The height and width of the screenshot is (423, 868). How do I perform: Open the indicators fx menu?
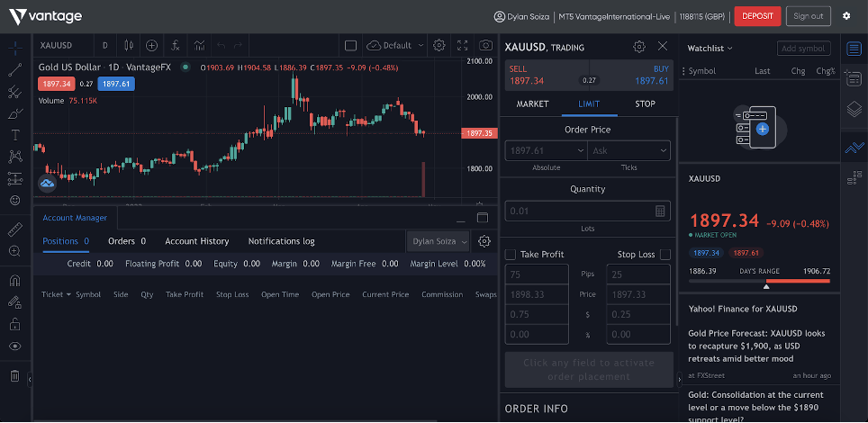[x=176, y=45]
